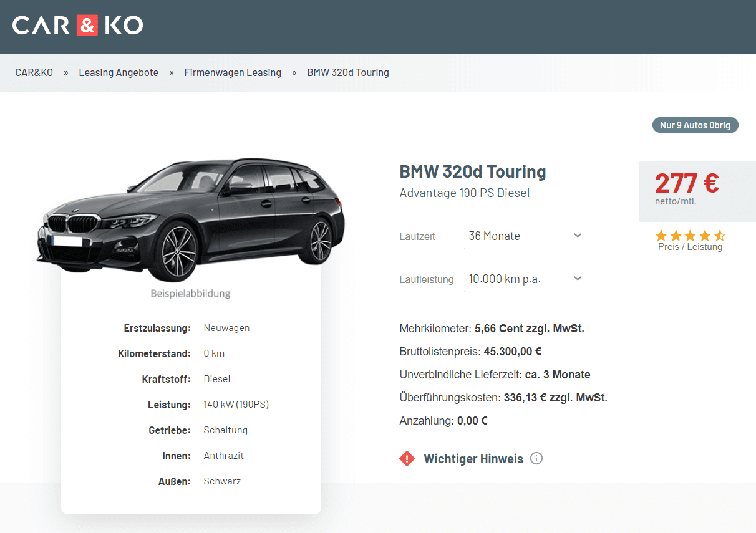Click the Wichtiger Hinweis label
This screenshot has height=533, width=756.
coord(473,459)
